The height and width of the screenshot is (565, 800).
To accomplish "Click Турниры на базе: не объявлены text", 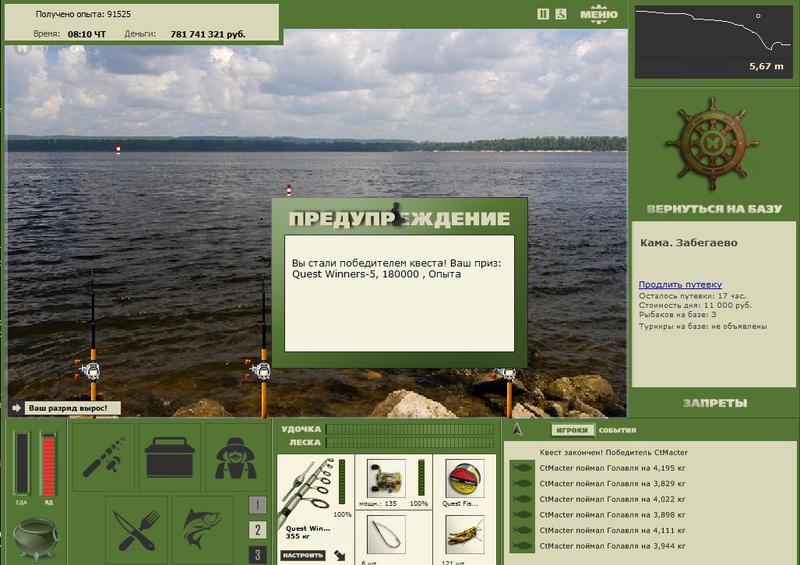I will (703, 326).
